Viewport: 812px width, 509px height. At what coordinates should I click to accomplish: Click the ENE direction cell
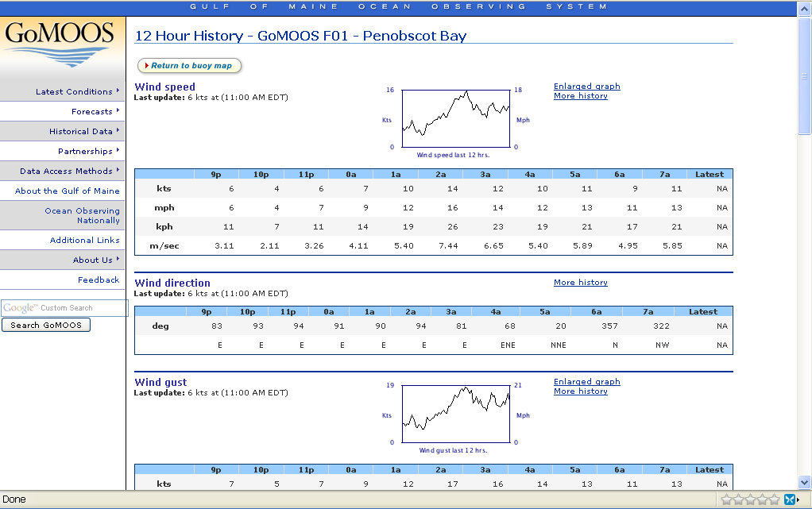click(508, 345)
